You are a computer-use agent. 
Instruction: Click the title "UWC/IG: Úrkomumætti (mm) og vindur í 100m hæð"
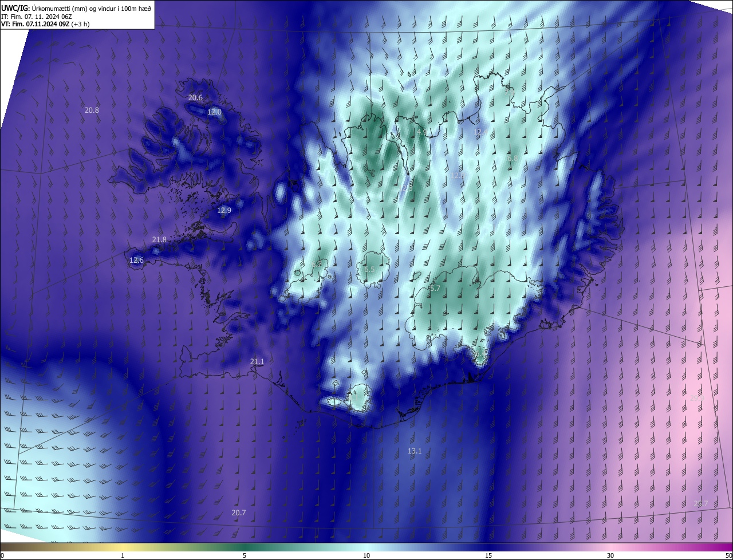76,7
